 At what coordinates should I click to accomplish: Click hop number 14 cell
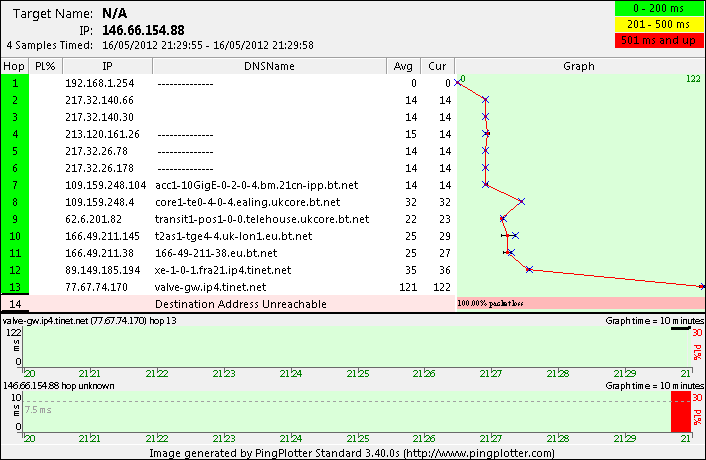click(15, 304)
